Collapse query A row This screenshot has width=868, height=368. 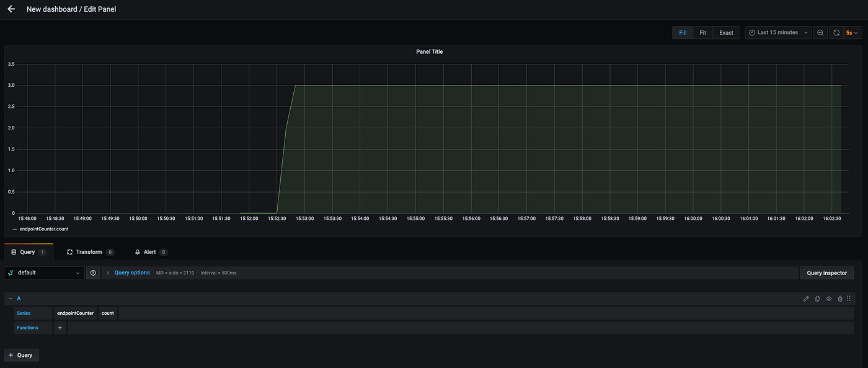click(11, 299)
